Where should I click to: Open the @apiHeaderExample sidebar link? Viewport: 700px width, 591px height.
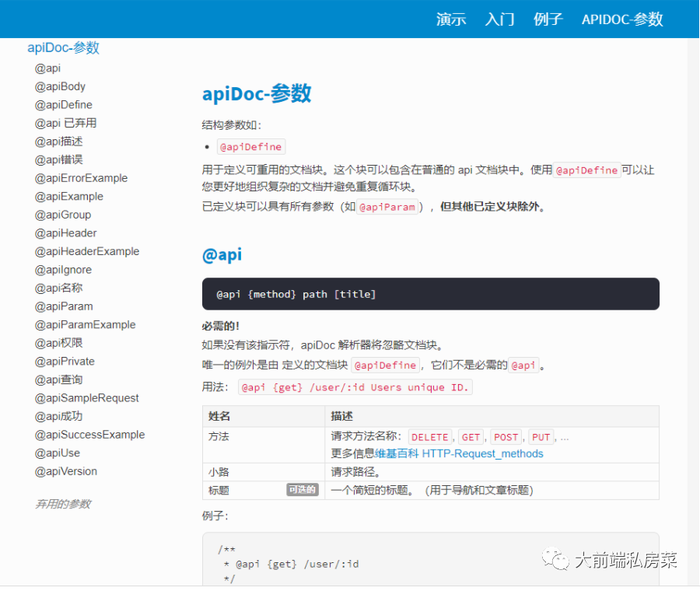click(88, 251)
